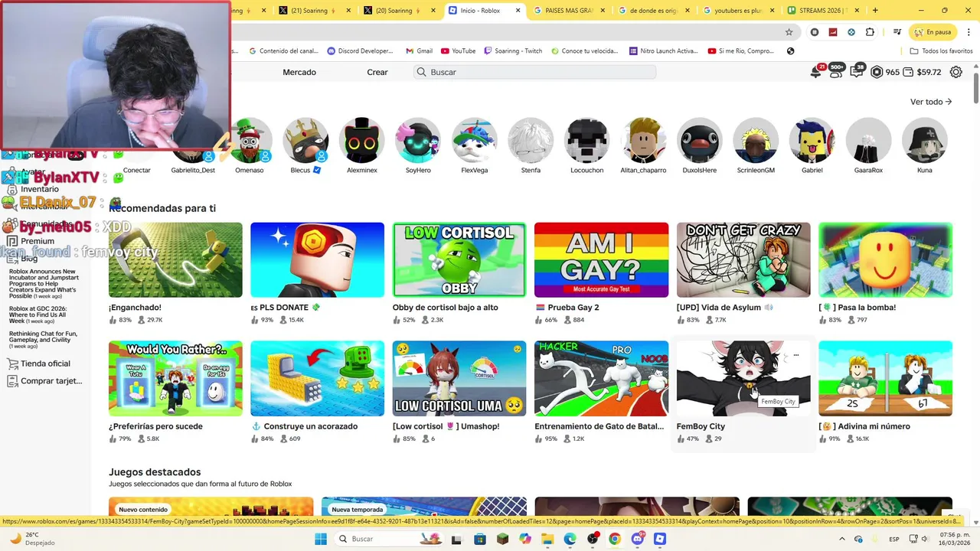Open the Soarinng - Twitch bookmark
This screenshot has width=980, height=551.
click(513, 51)
